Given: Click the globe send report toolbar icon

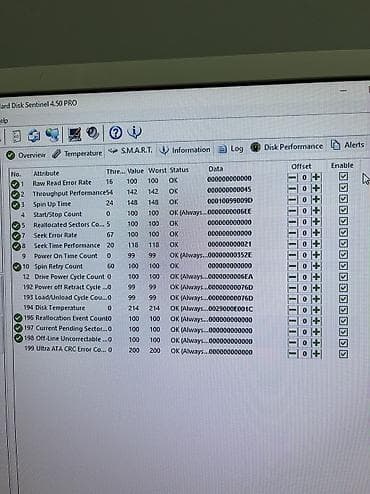Looking at the screenshot, I should (x=52, y=134).
